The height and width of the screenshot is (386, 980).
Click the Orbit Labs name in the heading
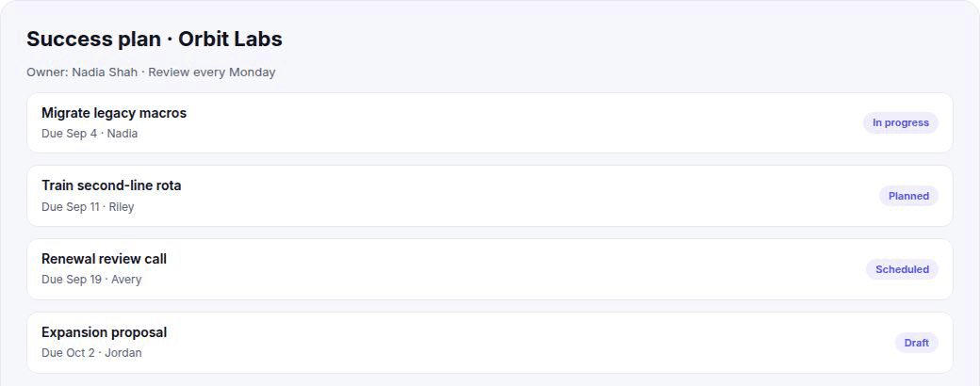[x=230, y=39]
